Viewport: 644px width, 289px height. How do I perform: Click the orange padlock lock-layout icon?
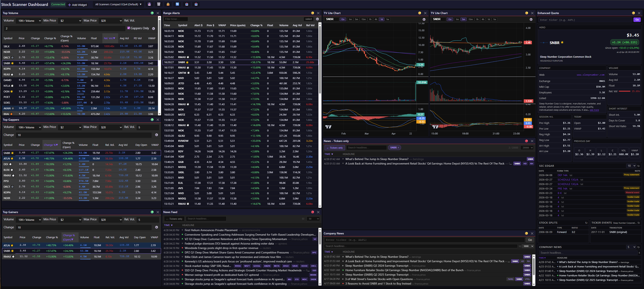[x=168, y=4]
